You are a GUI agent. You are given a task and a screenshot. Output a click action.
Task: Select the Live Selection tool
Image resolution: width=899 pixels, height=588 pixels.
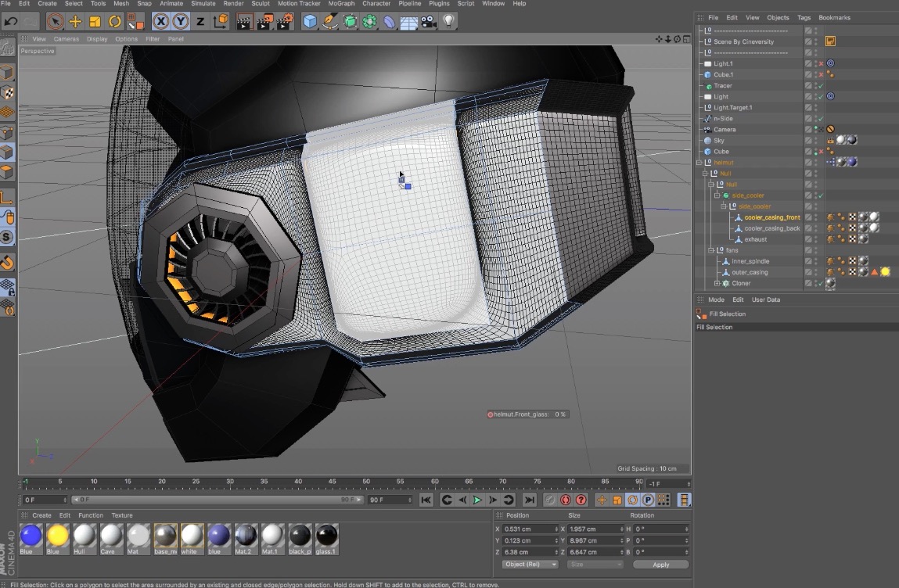pyautogui.click(x=55, y=21)
